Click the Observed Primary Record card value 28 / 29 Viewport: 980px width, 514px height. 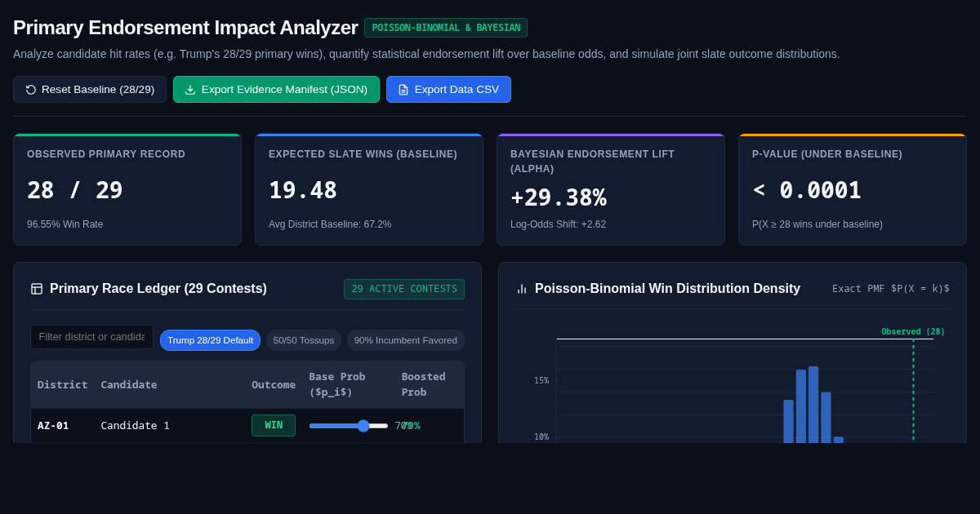pyautogui.click(x=75, y=190)
